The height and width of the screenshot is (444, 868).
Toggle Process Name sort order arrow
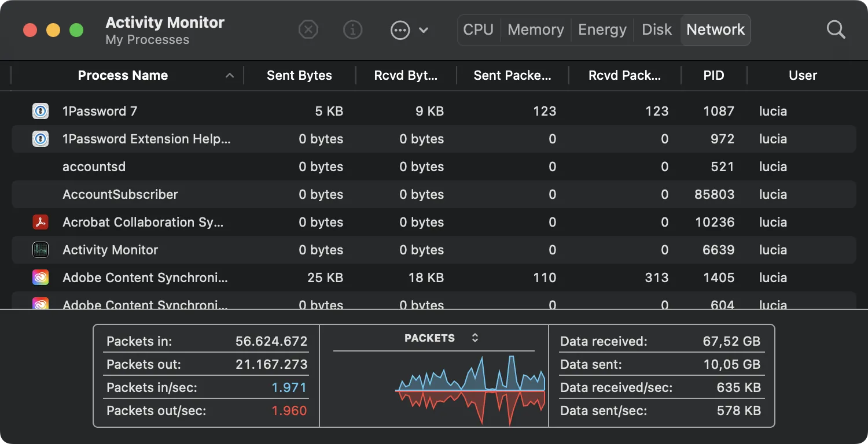click(x=230, y=76)
